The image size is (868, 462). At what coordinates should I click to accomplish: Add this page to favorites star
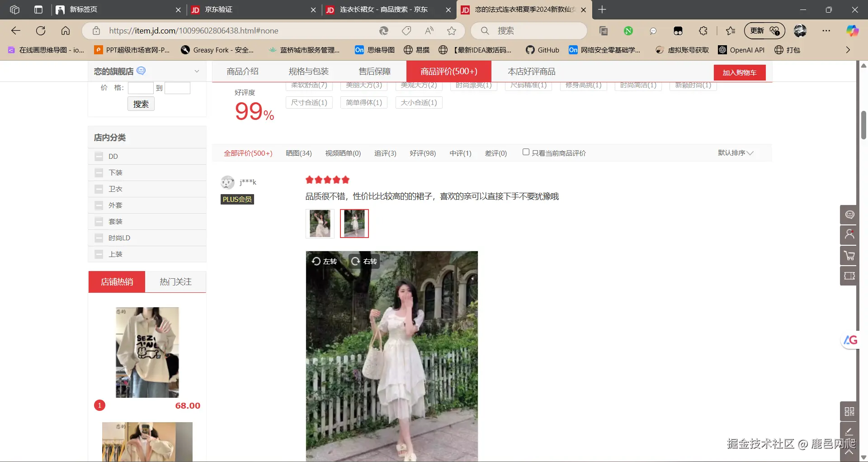451,31
